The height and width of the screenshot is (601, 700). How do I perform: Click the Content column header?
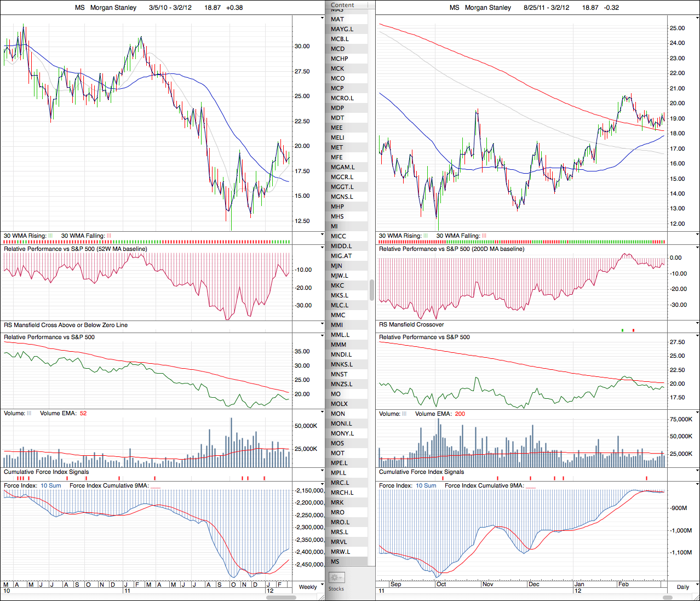343,5
